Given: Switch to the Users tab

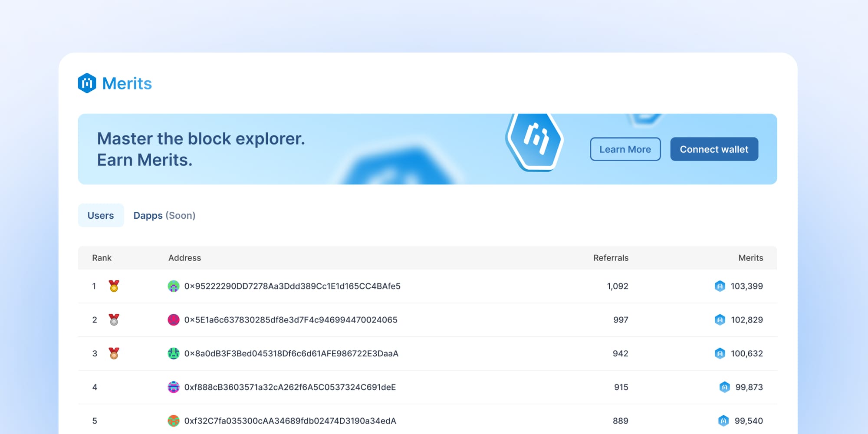Looking at the screenshot, I should (x=101, y=215).
